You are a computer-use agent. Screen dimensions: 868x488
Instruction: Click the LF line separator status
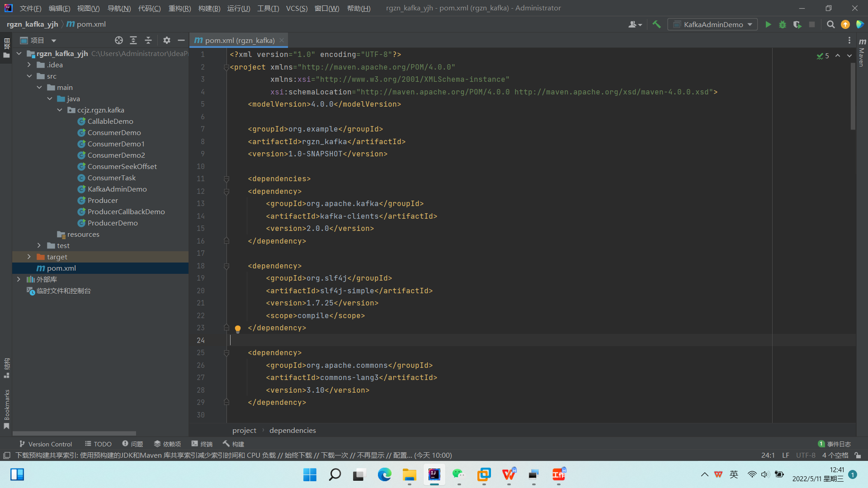(x=786, y=455)
